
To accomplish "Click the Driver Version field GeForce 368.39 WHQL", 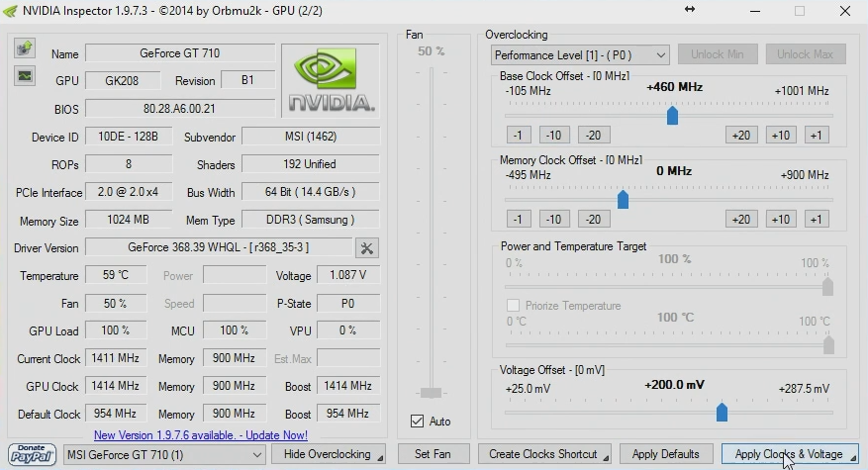I will tap(219, 247).
